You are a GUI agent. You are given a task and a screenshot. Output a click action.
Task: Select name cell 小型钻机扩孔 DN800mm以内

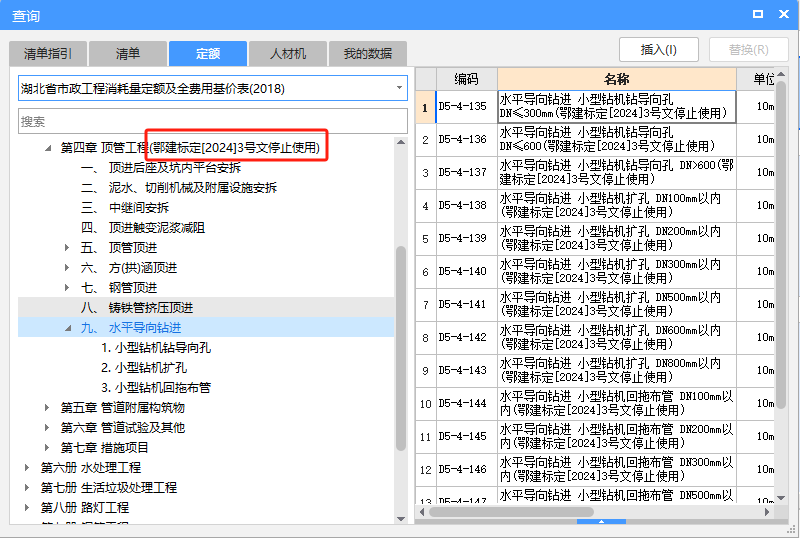(x=617, y=370)
